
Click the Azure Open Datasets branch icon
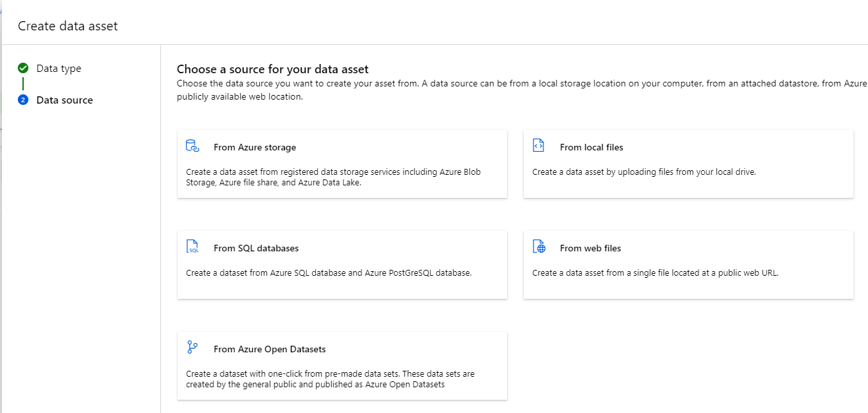(x=193, y=348)
